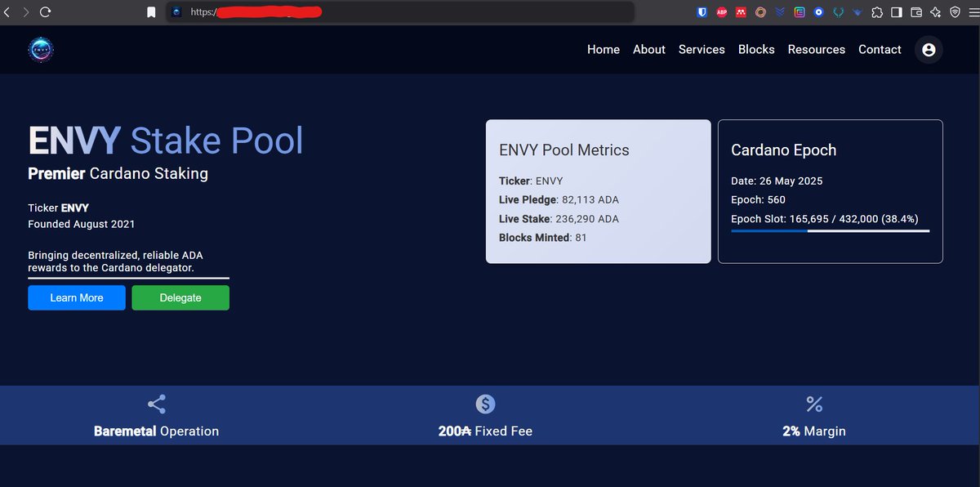Click the "Blocks Minted: 81" line

click(x=543, y=238)
